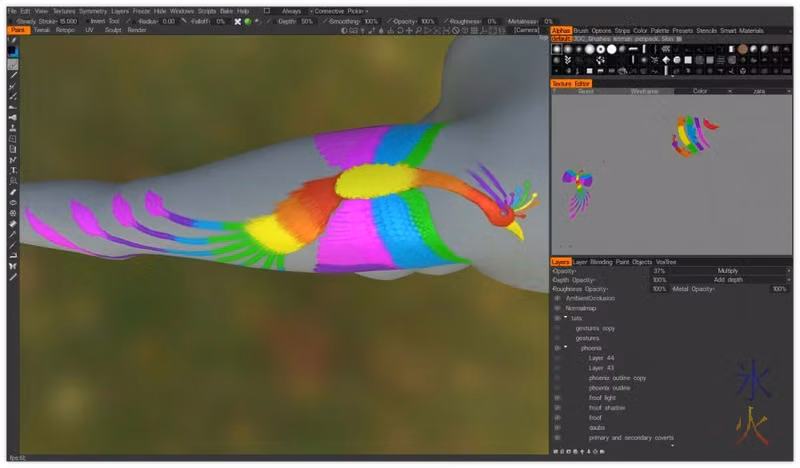
Task: Toggle visibility of AmbientOcclusion layer
Action: [557, 298]
